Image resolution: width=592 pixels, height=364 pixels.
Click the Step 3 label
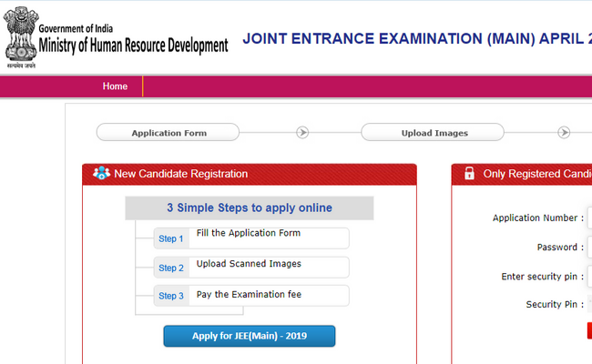pos(171,297)
